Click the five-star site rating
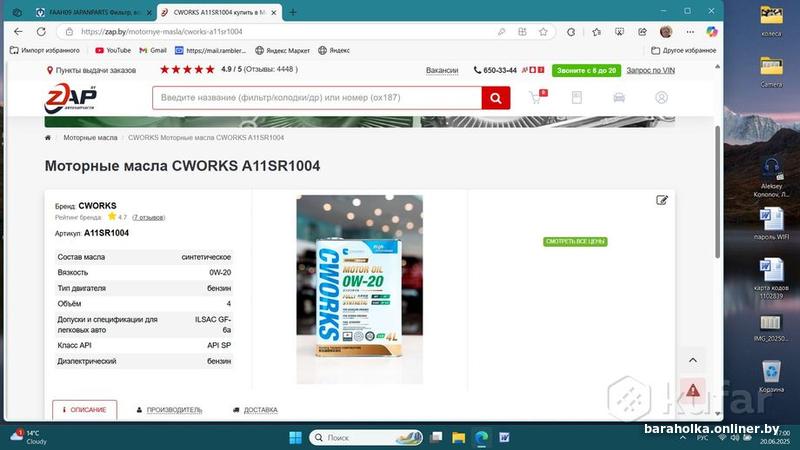This screenshot has width=800, height=450. pos(187,69)
